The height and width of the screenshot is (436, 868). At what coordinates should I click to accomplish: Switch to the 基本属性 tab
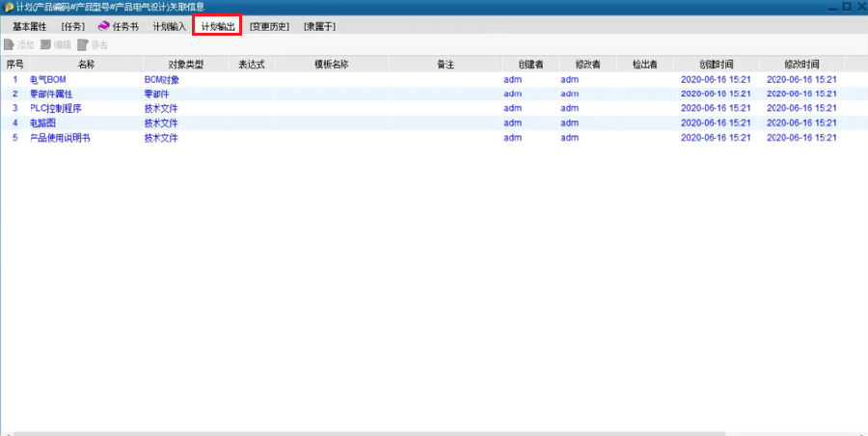29,26
